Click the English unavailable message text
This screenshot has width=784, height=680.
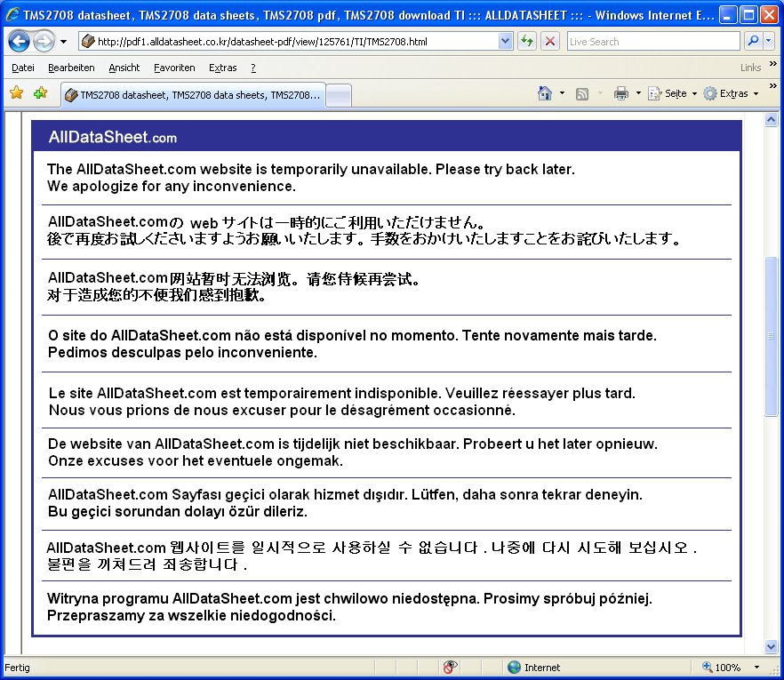[310, 178]
